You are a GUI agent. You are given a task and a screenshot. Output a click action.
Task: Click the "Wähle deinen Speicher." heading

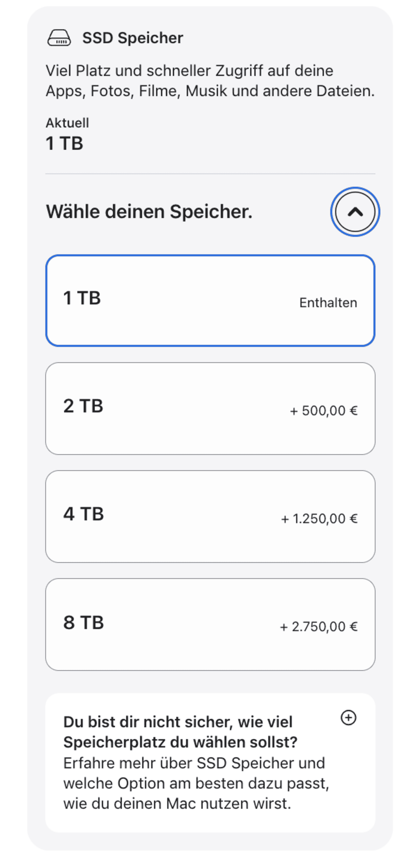point(149,212)
